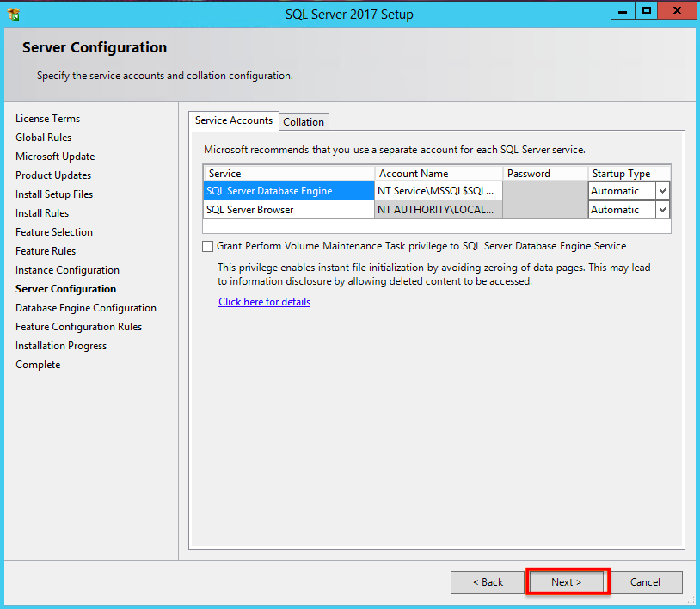Image resolution: width=700 pixels, height=609 pixels.
Task: Switch to the Collation tab
Action: tap(304, 122)
